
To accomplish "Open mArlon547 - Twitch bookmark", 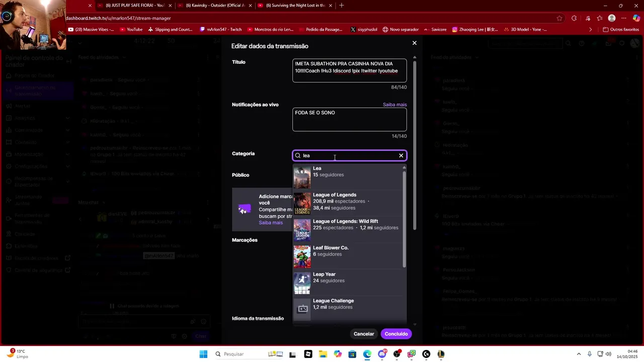I will (x=221, y=30).
